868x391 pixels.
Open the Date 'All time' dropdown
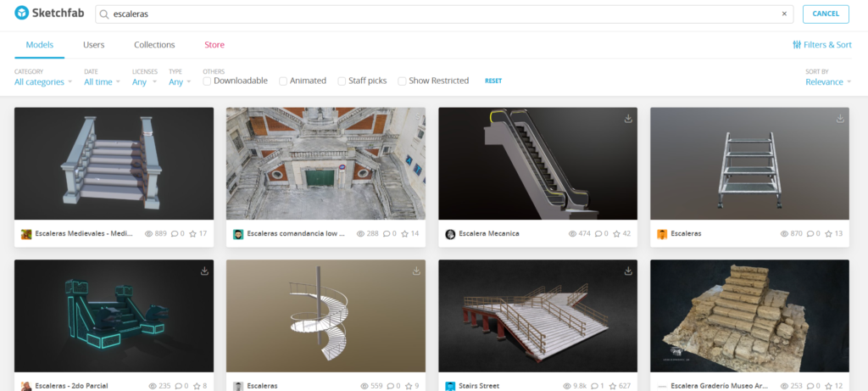[102, 82]
